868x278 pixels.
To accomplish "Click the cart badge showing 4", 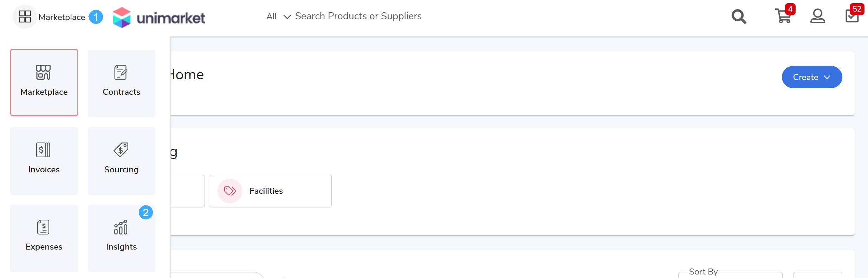I will [x=790, y=9].
